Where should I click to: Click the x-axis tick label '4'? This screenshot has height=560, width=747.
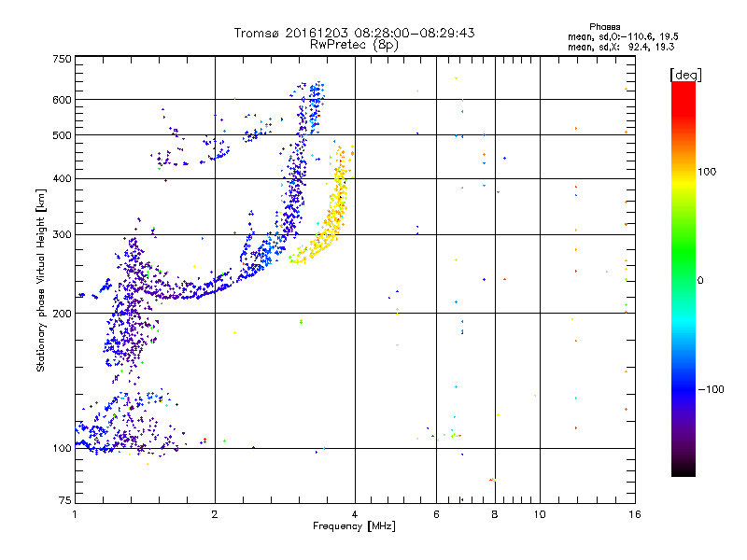355,514
